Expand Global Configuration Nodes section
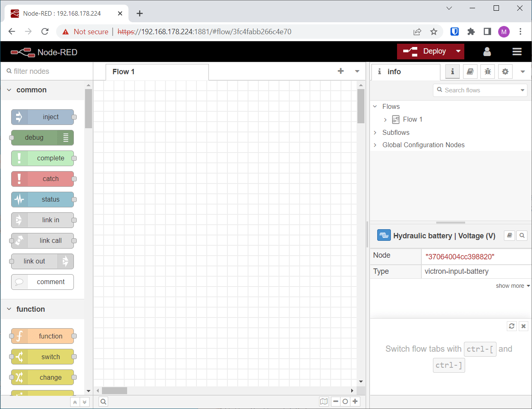This screenshot has height=409, width=532. [375, 145]
